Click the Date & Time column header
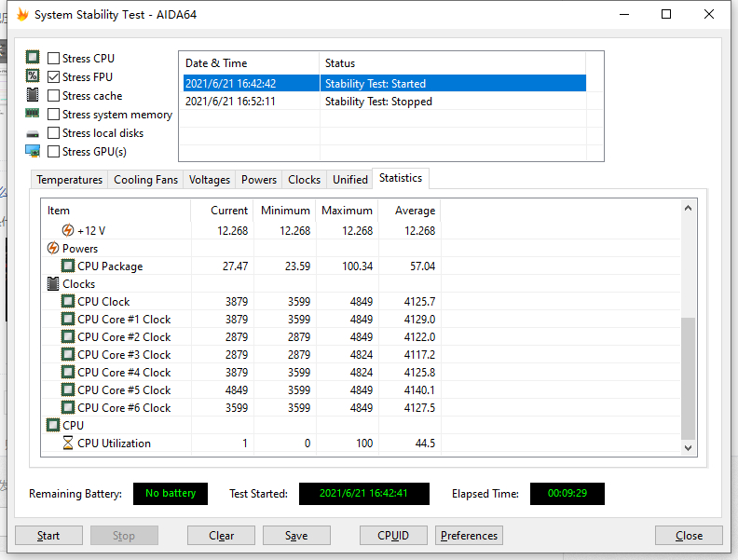Image resolution: width=738 pixels, height=560 pixels. coord(250,63)
